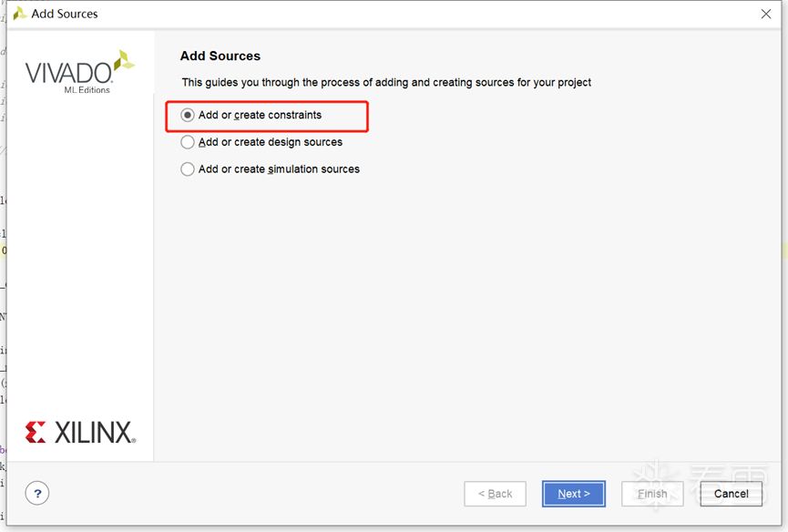Click the wizard description sentence
The width and height of the screenshot is (788, 532).
tap(386, 83)
